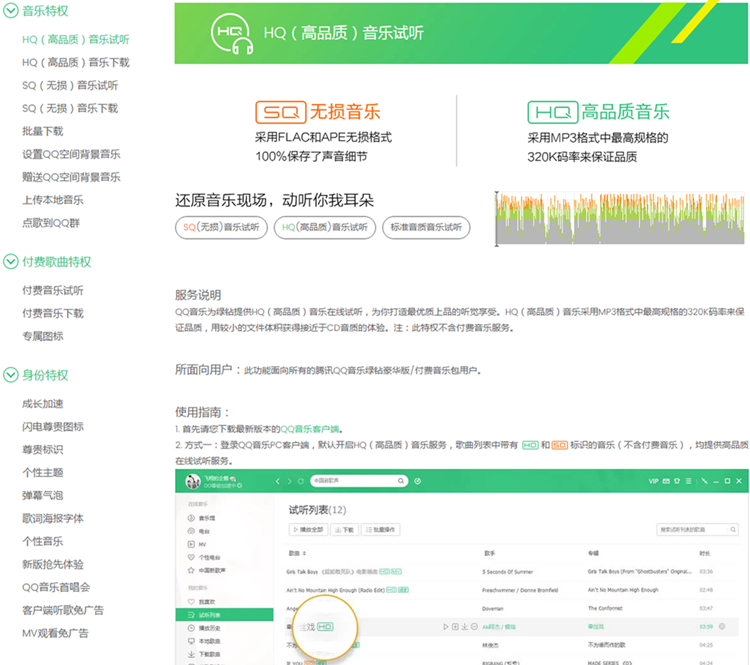750x665 pixels.
Task: Open 客户端听歌免广告 sidebar link
Action: tap(63, 610)
